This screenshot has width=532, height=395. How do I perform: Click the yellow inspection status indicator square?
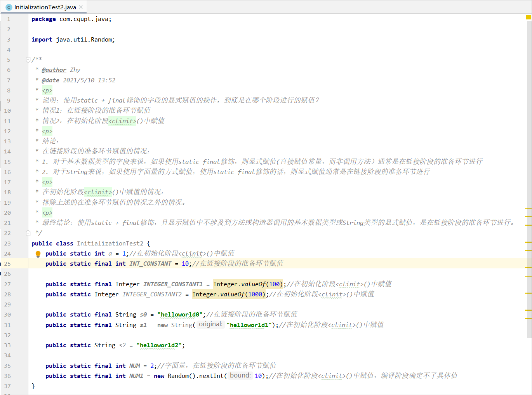tap(528, 17)
